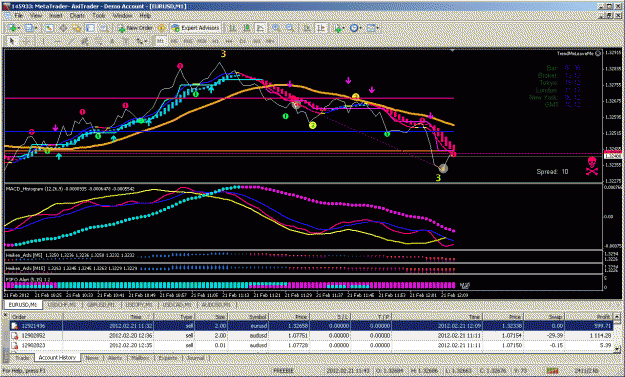Select order 12902892 audusd row
The width and height of the screenshot is (625, 377).
[x=312, y=336]
